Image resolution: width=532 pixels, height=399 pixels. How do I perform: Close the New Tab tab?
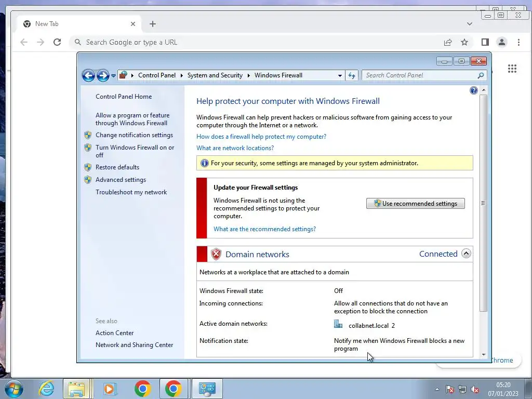(133, 24)
